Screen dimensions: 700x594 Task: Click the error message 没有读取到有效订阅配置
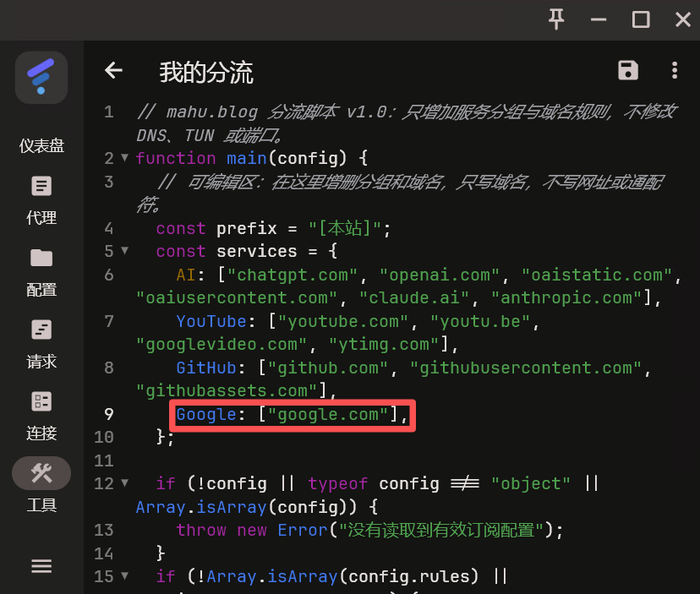[441, 530]
